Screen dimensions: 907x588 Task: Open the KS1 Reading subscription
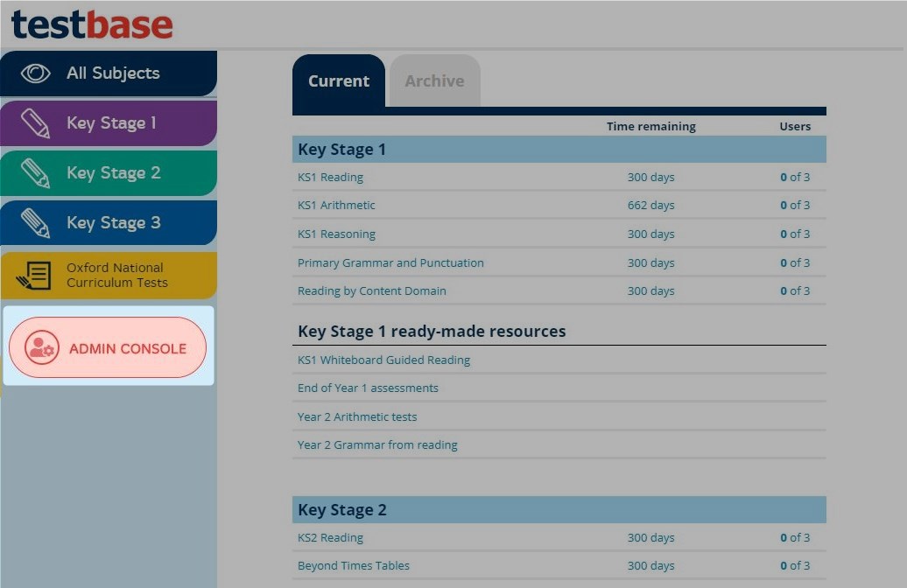click(x=330, y=178)
